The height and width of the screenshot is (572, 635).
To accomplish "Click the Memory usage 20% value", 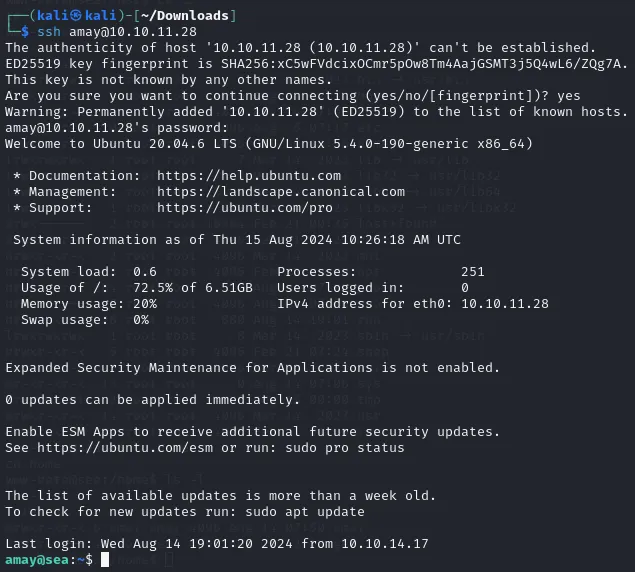I will pyautogui.click(x=145, y=304).
